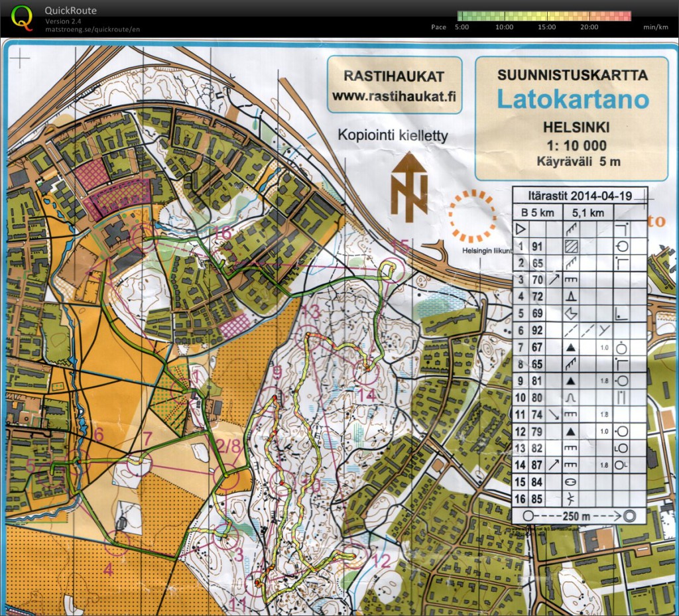The image size is (679, 616).
Task: Click the oval symbol in row 15
Action: coord(571,482)
